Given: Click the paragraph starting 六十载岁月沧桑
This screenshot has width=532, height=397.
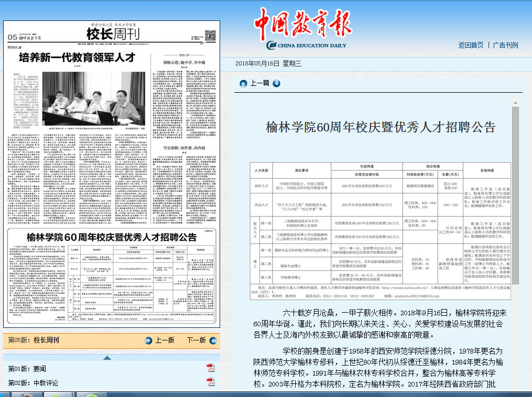Looking at the screenshot, I should [380, 324].
